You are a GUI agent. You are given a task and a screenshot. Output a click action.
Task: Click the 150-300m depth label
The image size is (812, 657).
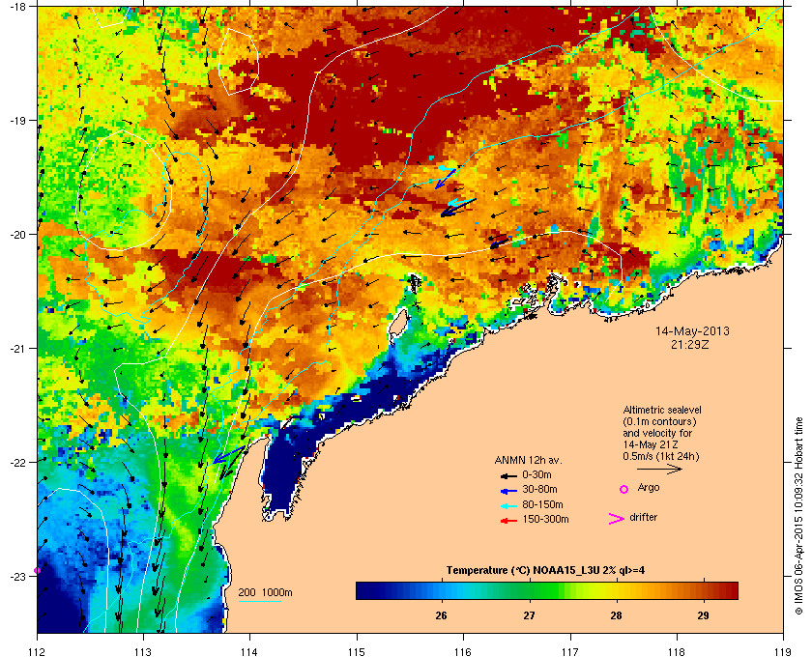tap(545, 519)
